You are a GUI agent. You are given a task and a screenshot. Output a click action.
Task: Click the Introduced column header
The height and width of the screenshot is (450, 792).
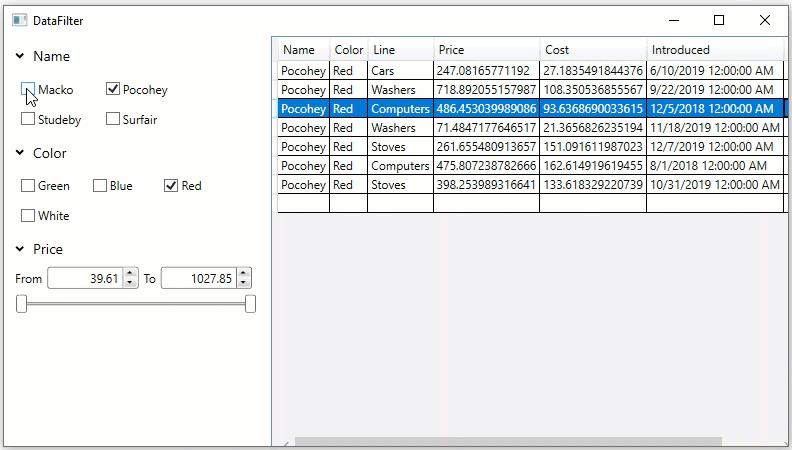[714, 50]
